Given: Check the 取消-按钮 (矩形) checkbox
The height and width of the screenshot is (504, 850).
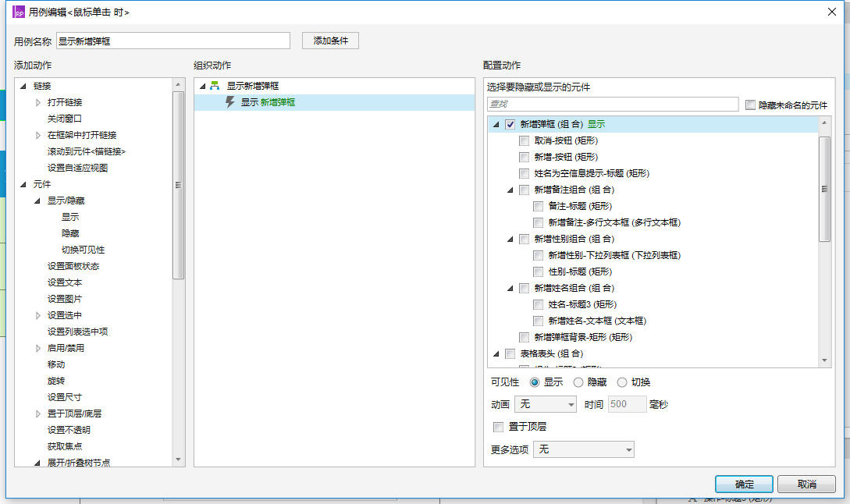Looking at the screenshot, I should pyautogui.click(x=525, y=140).
